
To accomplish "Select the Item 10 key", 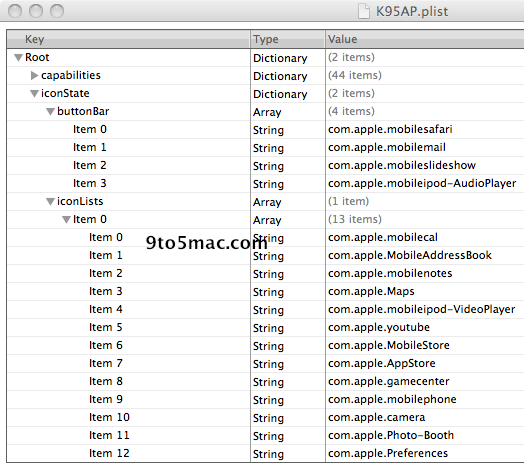I will (109, 418).
